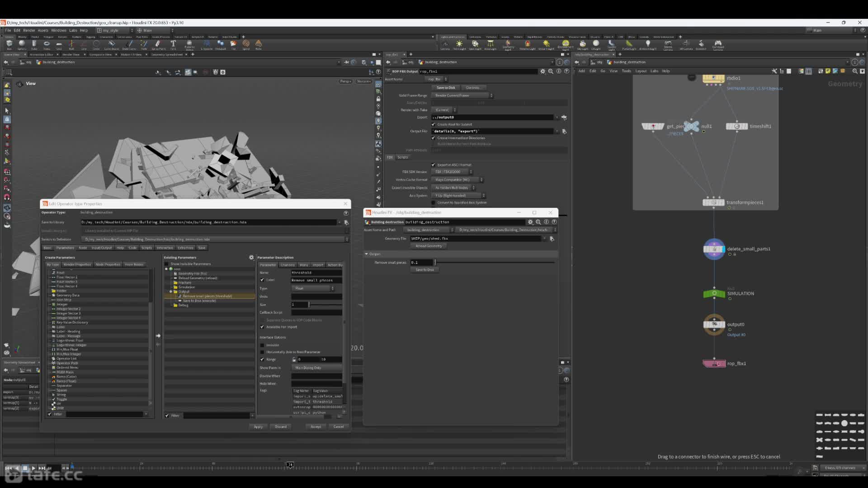Click Save to Disk in the ROP FBX Output panel
The height and width of the screenshot is (488, 868).
tap(446, 88)
